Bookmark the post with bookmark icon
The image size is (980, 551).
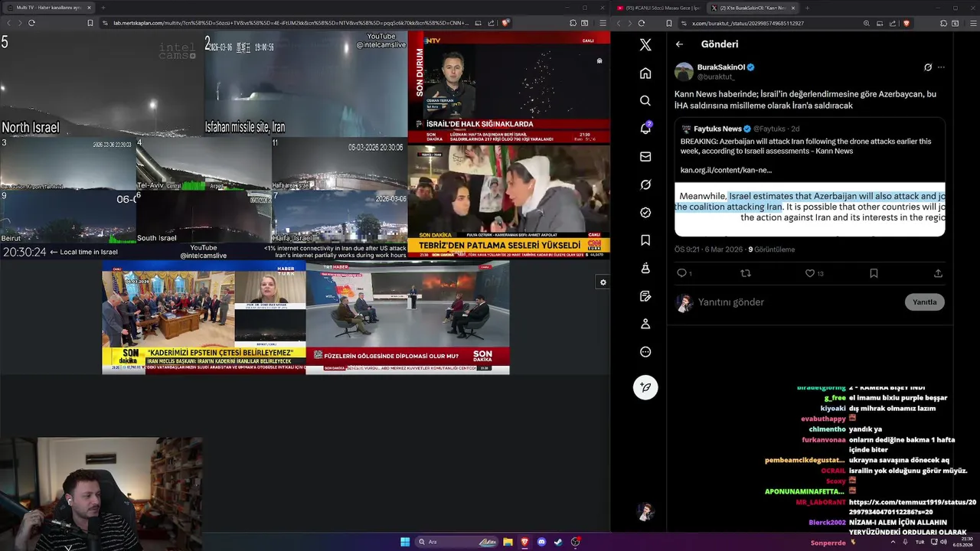coord(874,273)
